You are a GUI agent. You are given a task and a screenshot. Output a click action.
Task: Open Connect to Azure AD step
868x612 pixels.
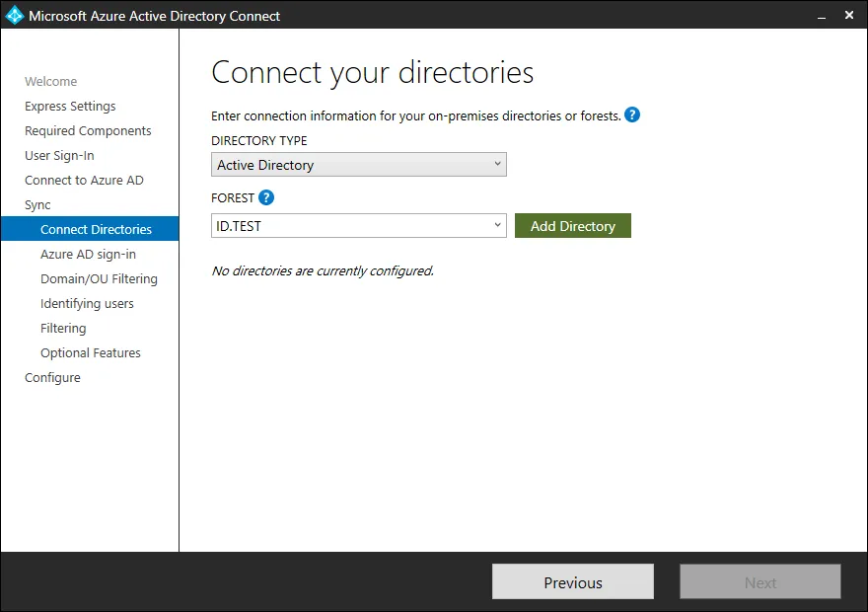pos(84,181)
